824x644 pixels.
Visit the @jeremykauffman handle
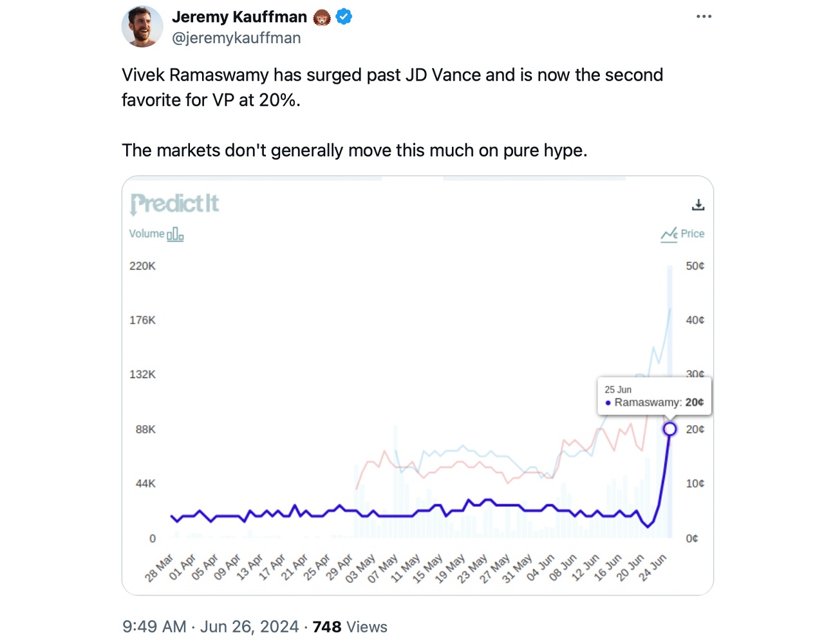(x=237, y=38)
